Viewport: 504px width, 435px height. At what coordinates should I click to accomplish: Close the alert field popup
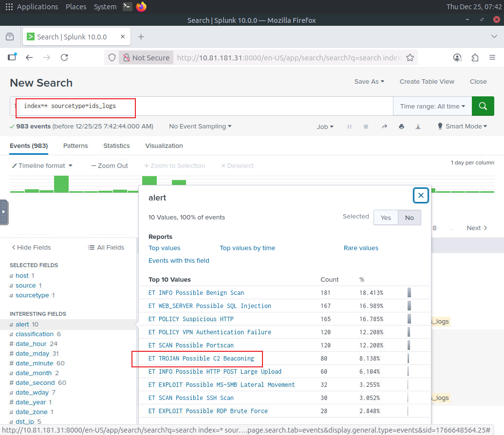click(x=421, y=196)
